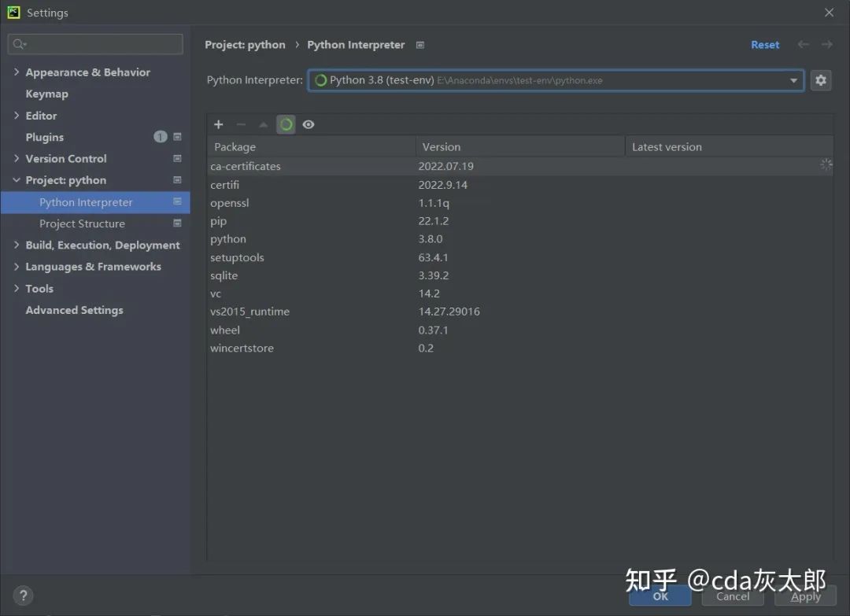Click the Project: python breadcrumb

pyautogui.click(x=245, y=45)
